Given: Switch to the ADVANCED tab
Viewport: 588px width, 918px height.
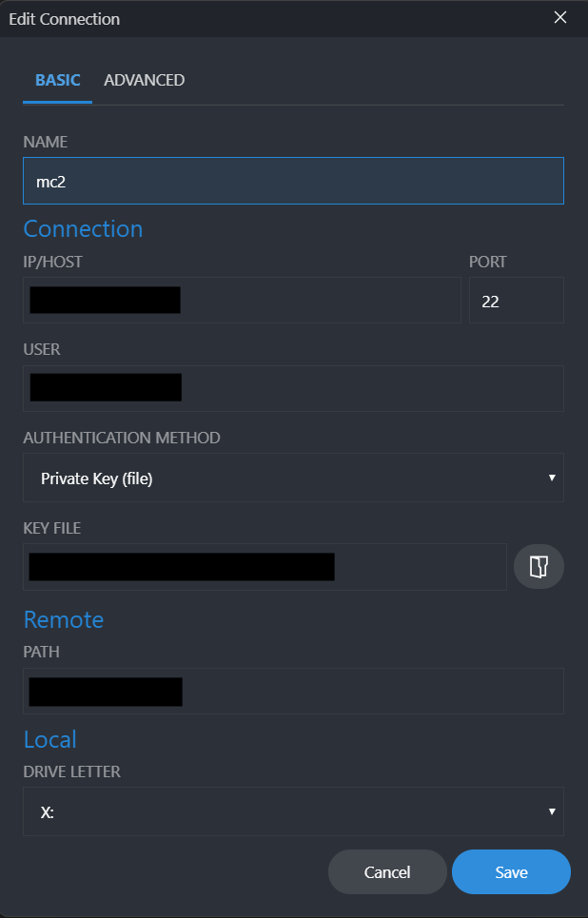Looking at the screenshot, I should 144,80.
